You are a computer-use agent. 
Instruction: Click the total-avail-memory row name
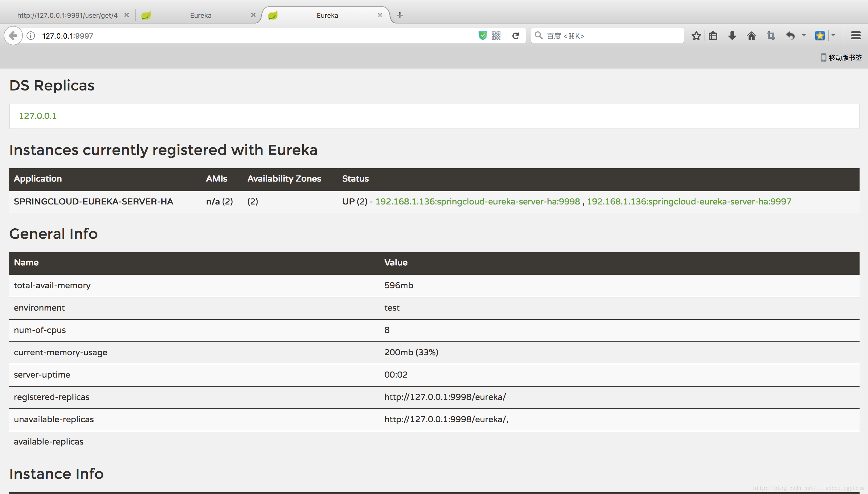(x=52, y=286)
